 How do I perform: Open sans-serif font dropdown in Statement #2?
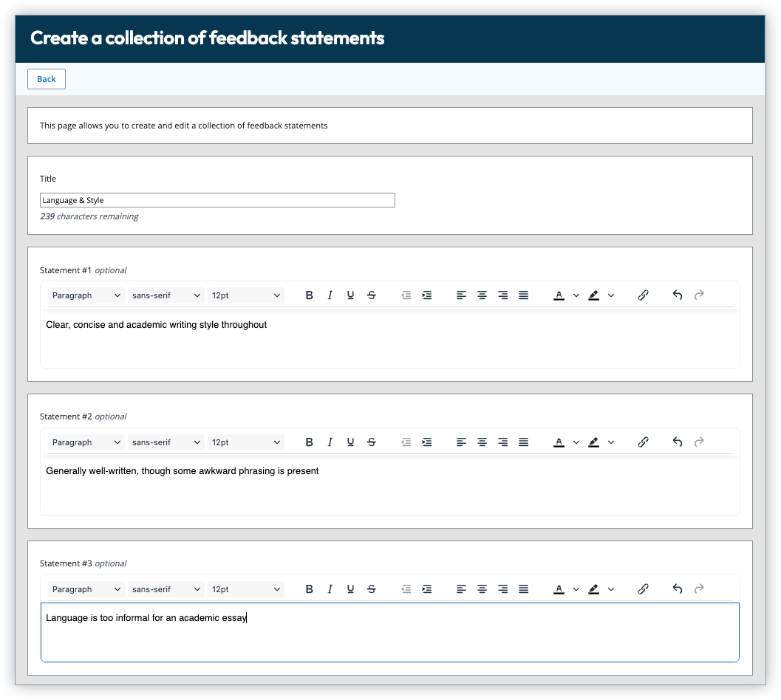coord(166,442)
